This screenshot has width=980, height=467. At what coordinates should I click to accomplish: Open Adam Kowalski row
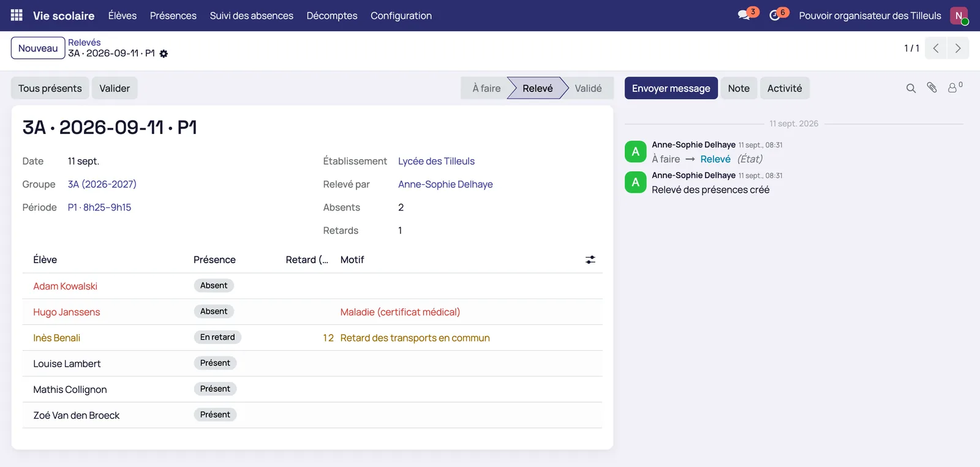[x=312, y=286]
